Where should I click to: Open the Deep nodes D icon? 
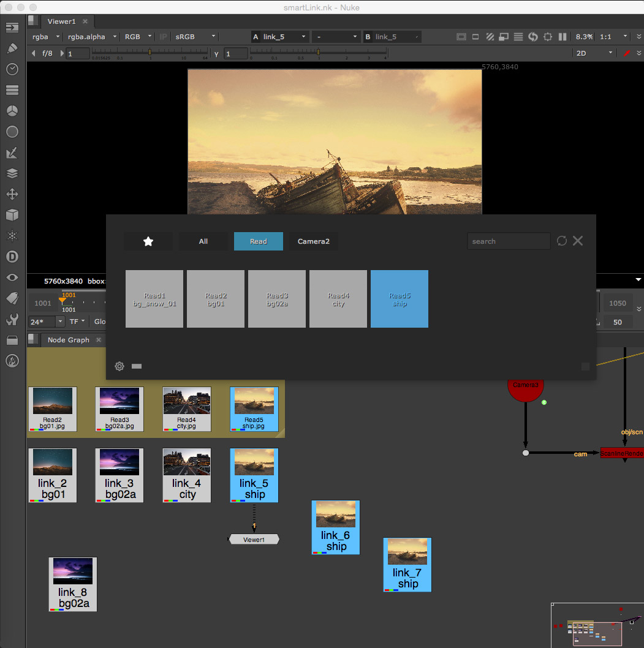[12, 257]
